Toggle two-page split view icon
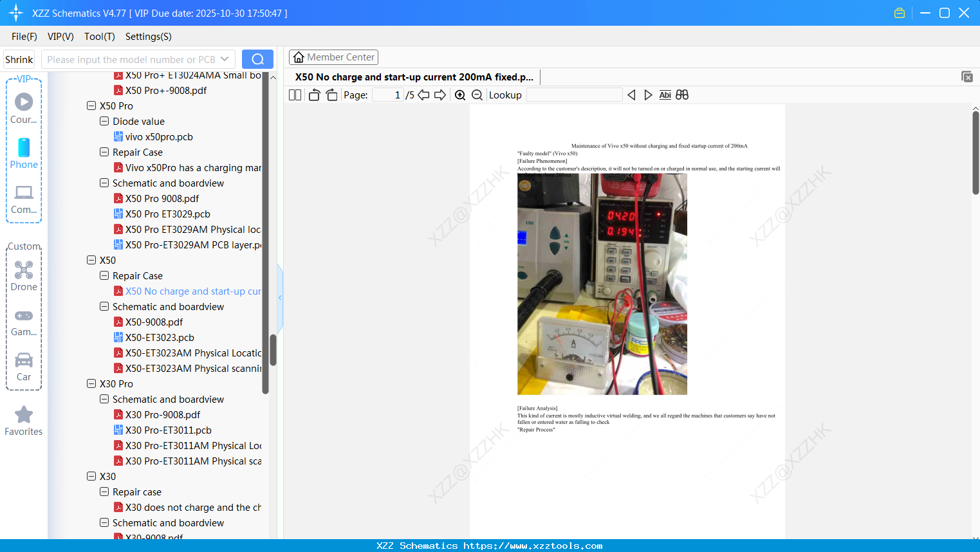The image size is (980, 552). 295,95
